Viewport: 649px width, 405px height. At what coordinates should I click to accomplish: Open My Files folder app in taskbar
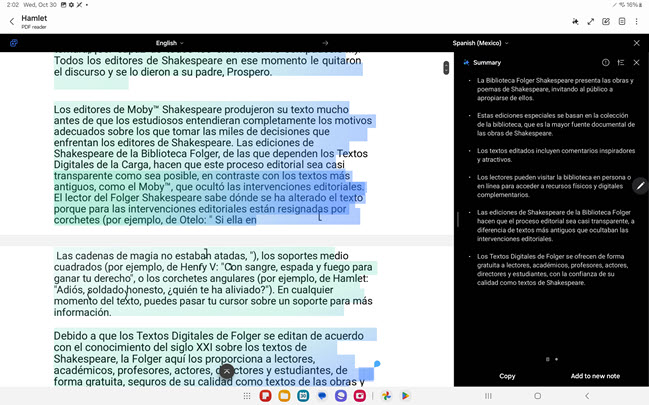(x=284, y=396)
